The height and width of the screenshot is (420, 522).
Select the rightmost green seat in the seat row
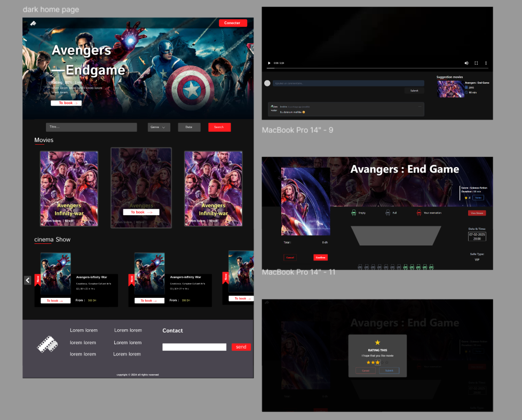(431, 267)
